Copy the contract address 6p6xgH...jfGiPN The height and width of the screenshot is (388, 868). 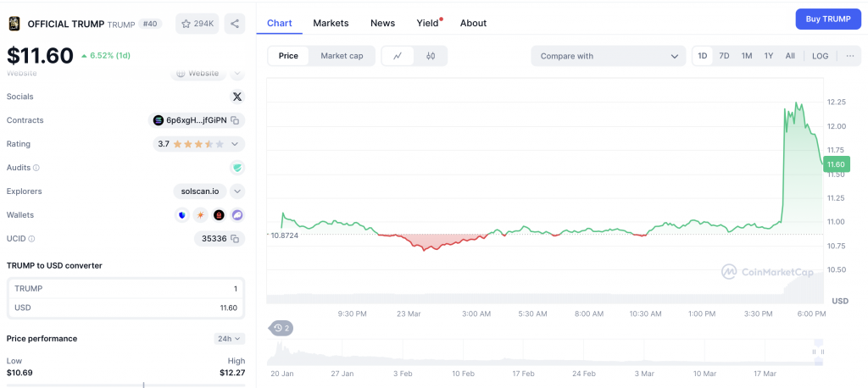235,120
